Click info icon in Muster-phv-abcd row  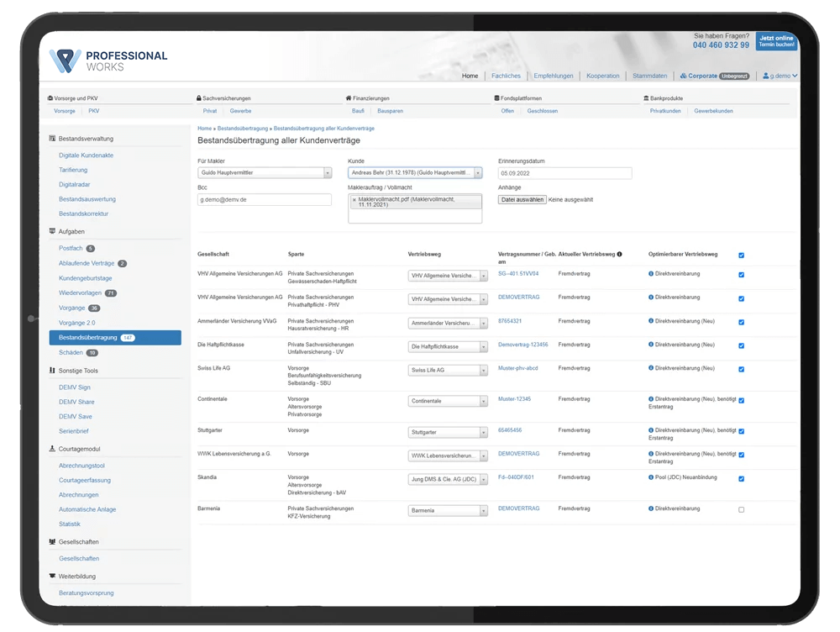[651, 368]
